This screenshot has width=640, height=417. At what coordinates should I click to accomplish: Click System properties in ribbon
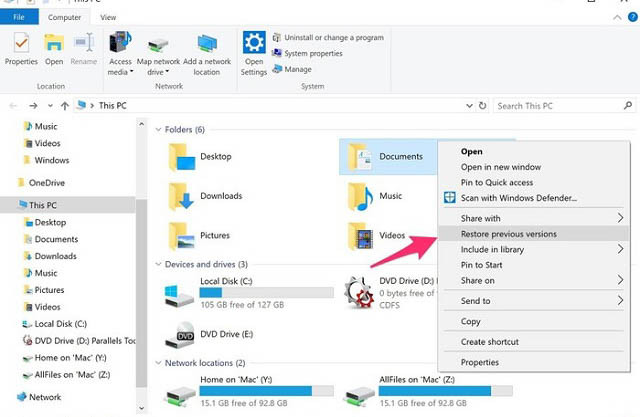307,53
